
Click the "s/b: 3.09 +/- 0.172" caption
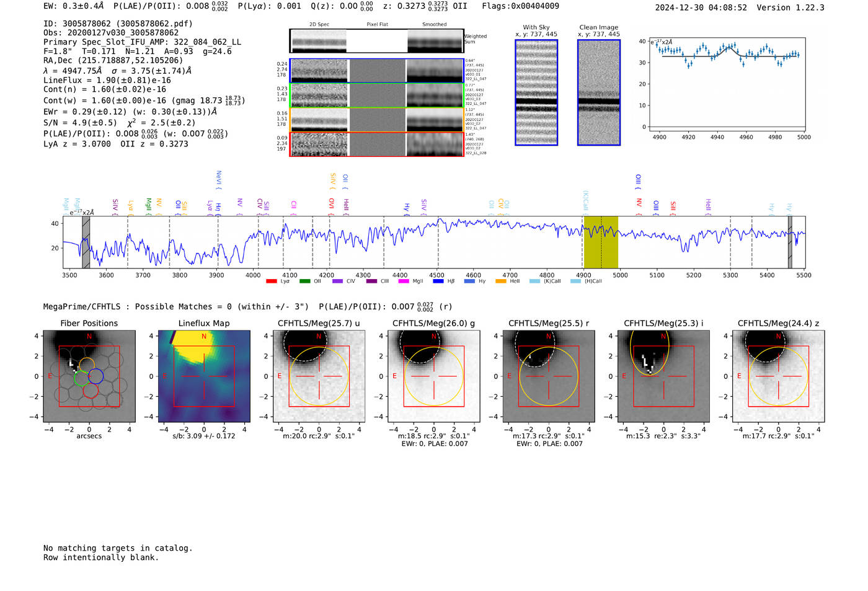pyautogui.click(x=204, y=436)
